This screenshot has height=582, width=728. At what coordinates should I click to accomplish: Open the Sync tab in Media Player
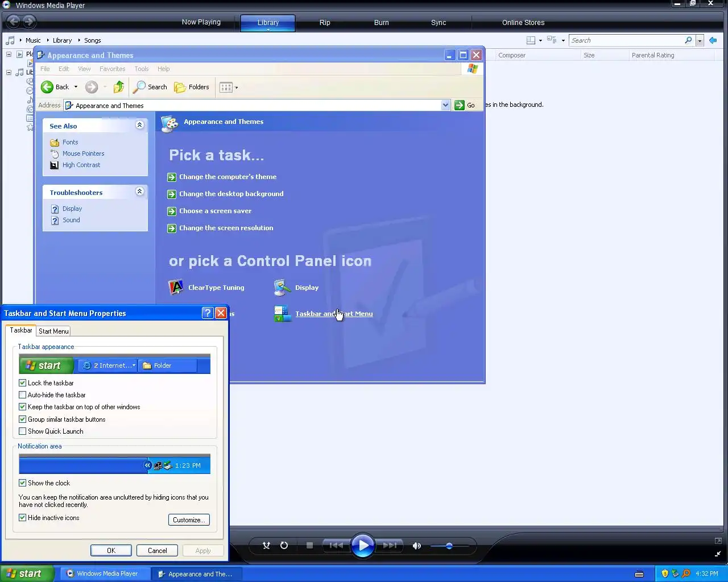439,23
